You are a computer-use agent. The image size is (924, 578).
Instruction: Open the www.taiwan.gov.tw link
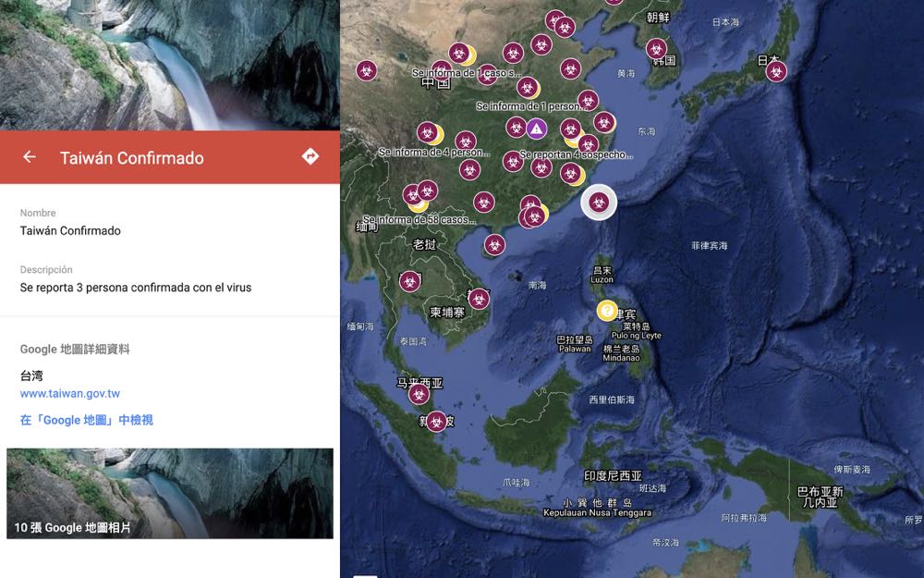click(70, 393)
